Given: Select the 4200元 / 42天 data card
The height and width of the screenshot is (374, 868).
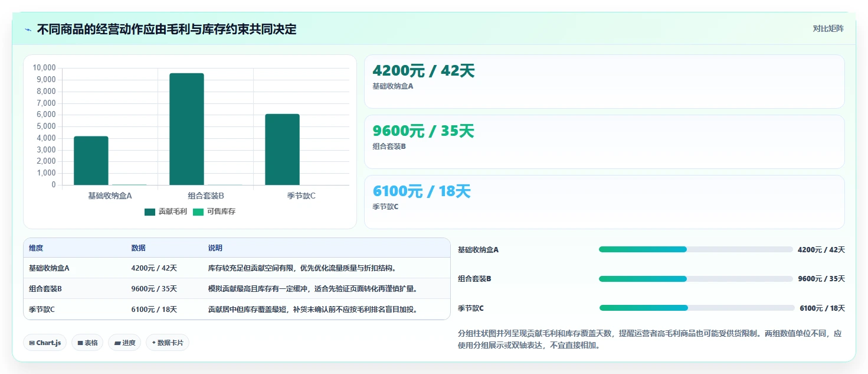Looking at the screenshot, I should click(604, 82).
